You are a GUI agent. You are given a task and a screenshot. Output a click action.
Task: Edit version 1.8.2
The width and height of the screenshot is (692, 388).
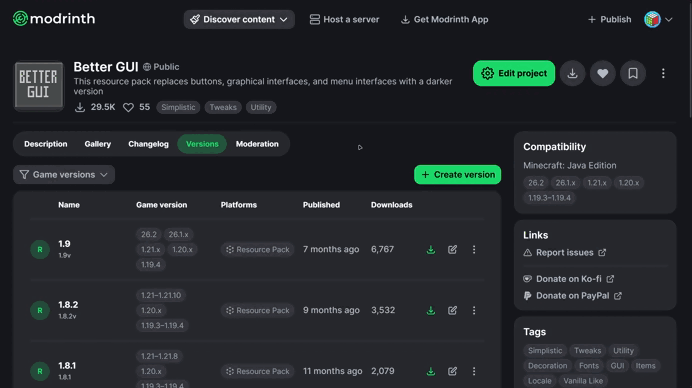pos(452,310)
